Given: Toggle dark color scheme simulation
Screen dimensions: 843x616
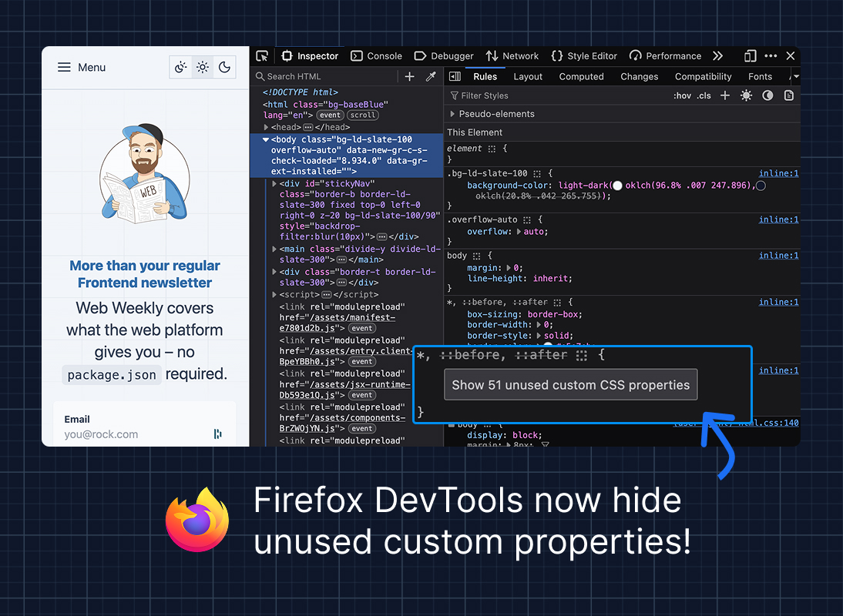Looking at the screenshot, I should (767, 95).
